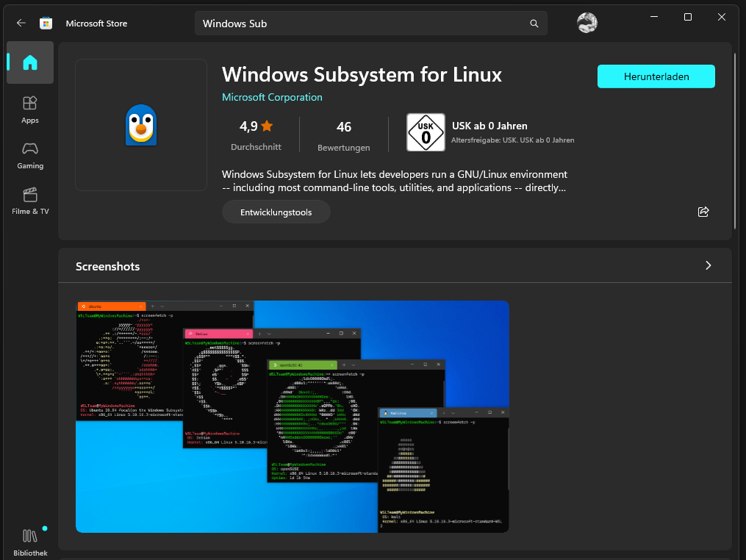This screenshot has width=746, height=560.
Task: Open the Gaming section
Action: click(30, 156)
